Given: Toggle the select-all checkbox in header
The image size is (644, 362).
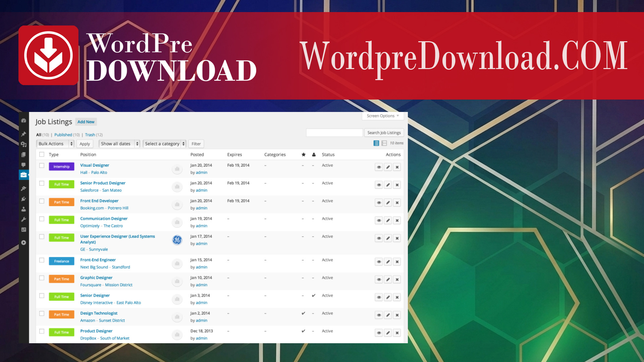Looking at the screenshot, I should coord(42,154).
